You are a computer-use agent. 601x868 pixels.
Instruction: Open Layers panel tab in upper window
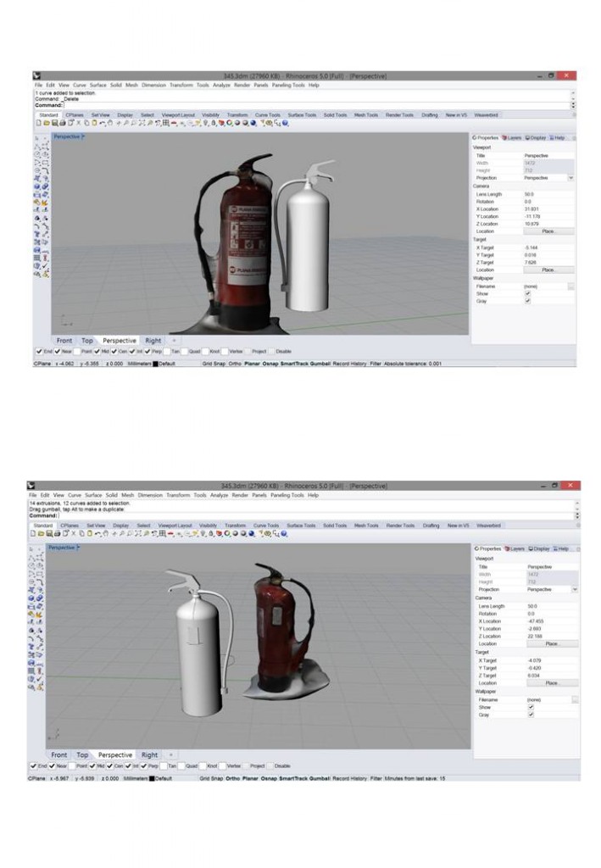512,137
